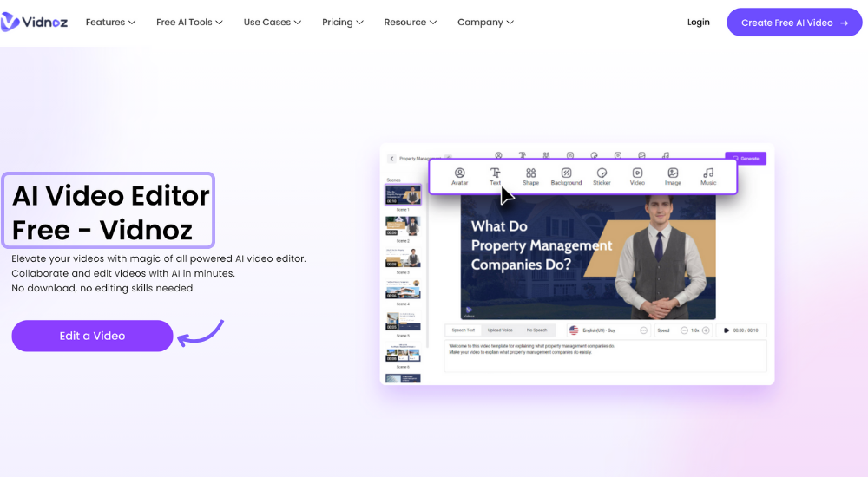868x477 pixels.
Task: Click inside the speech script text box
Action: coord(606,356)
